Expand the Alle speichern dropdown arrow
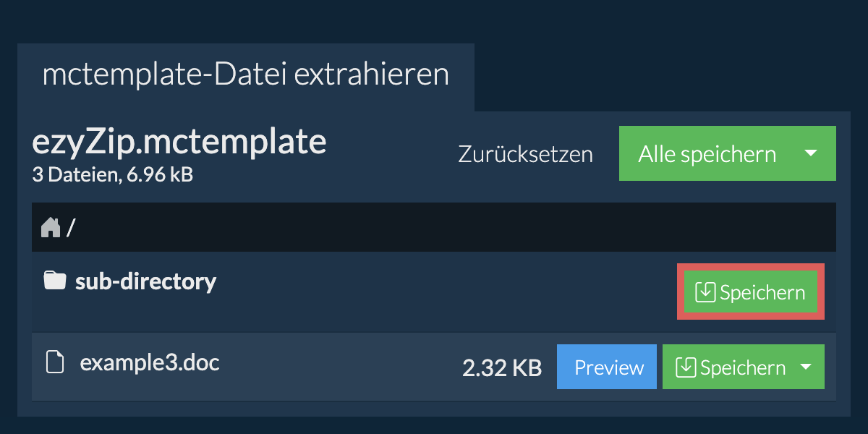Viewport: 868px width, 434px height. [811, 153]
